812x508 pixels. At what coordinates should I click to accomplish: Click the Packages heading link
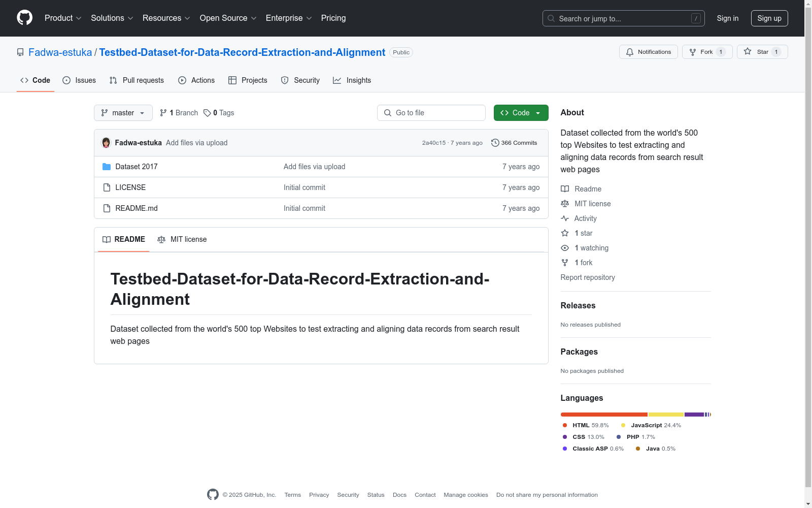coord(579,352)
